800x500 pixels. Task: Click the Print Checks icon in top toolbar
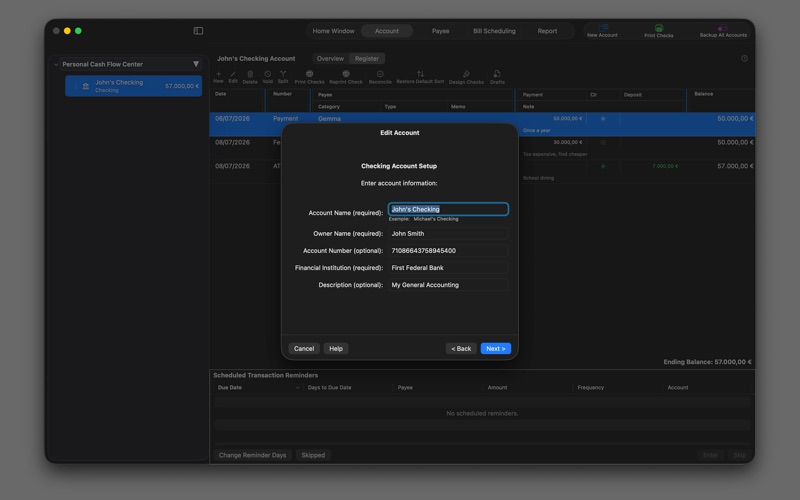(x=659, y=28)
